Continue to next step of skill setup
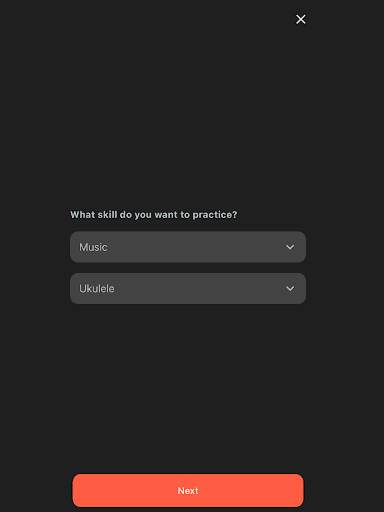Image resolution: width=384 pixels, height=512 pixels. (188, 490)
